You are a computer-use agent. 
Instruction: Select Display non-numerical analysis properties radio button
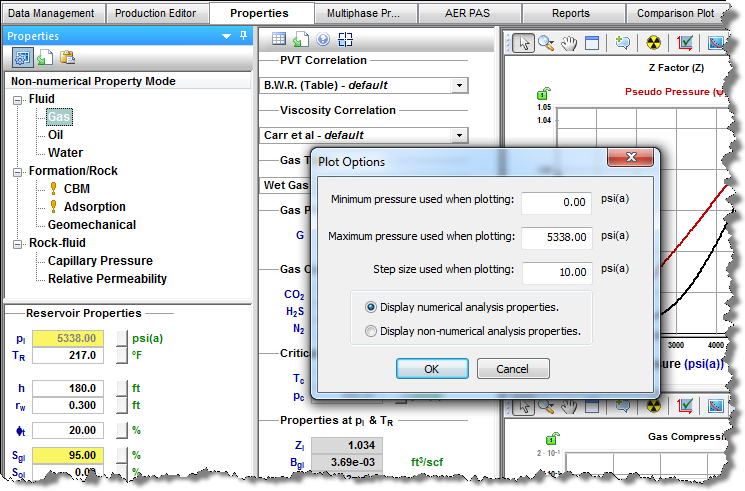(x=371, y=331)
